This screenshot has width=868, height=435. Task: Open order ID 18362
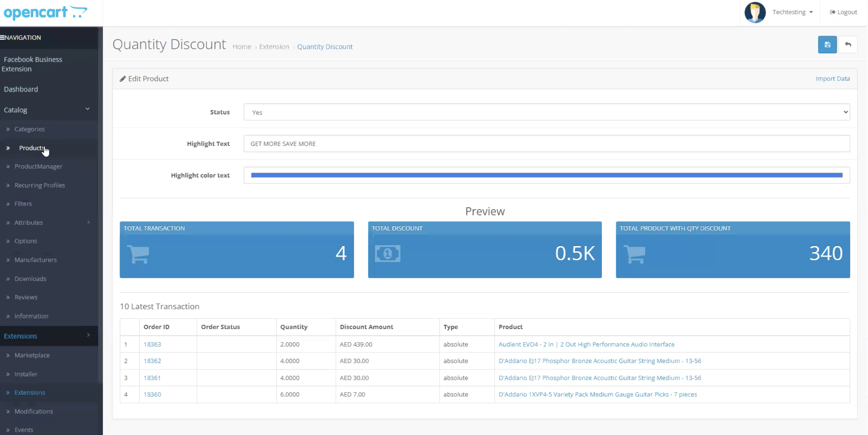(152, 361)
